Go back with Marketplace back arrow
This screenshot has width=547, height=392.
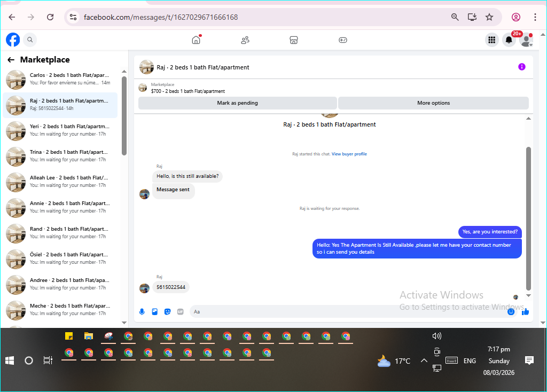tap(11, 60)
